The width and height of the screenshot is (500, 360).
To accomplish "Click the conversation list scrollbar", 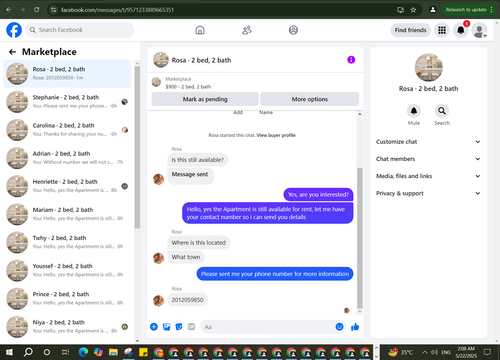I will pyautogui.click(x=137, y=147).
